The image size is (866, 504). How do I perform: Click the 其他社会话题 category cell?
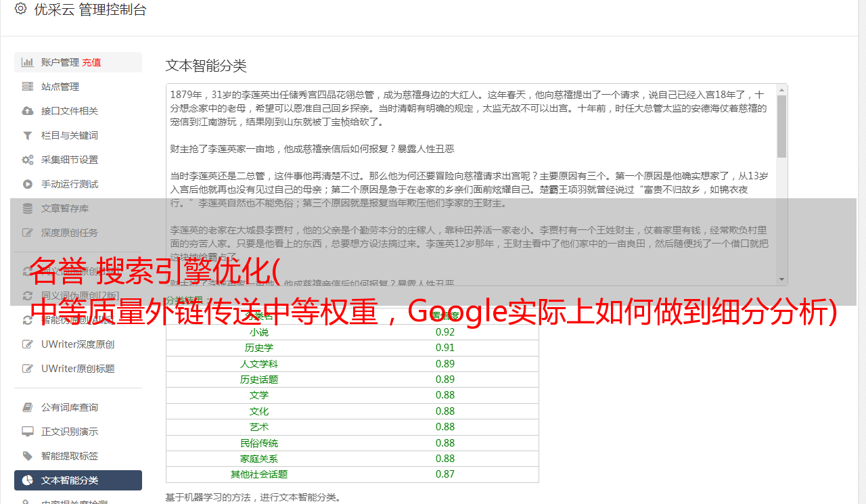coord(259,474)
